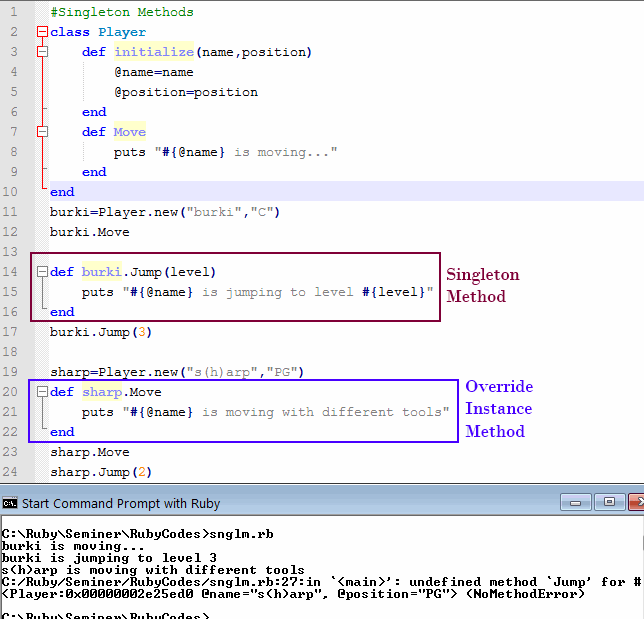Collapse the class Player fold marker
The image size is (644, 619).
coord(42,32)
